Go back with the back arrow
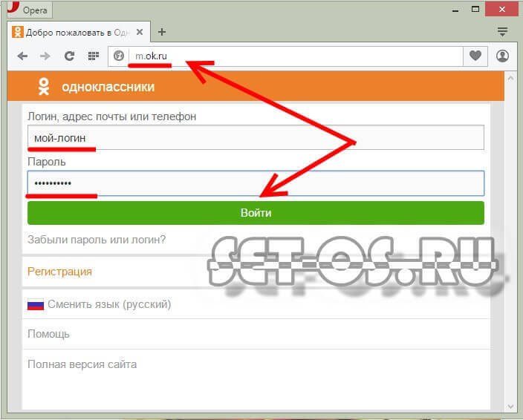This screenshot has width=523, height=420. pyautogui.click(x=22, y=56)
